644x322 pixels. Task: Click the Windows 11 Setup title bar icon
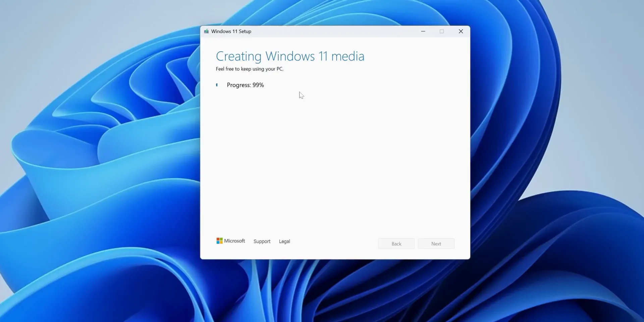(x=206, y=31)
